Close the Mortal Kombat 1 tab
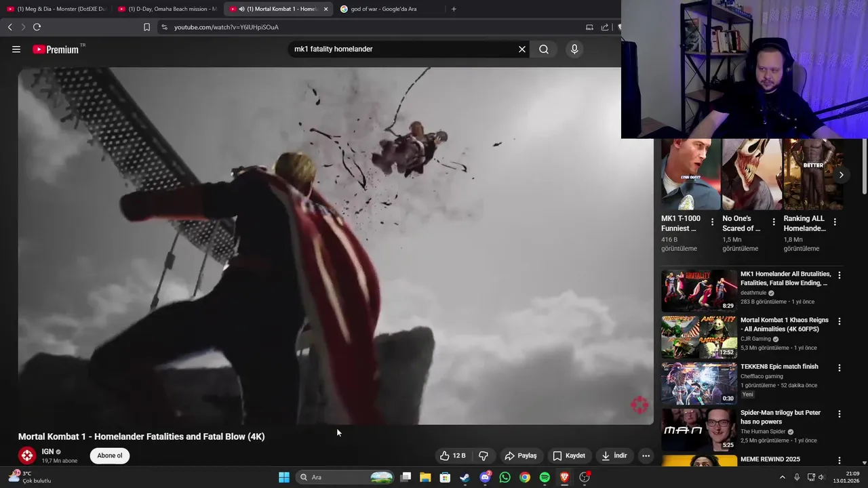868x488 pixels. 325,9
